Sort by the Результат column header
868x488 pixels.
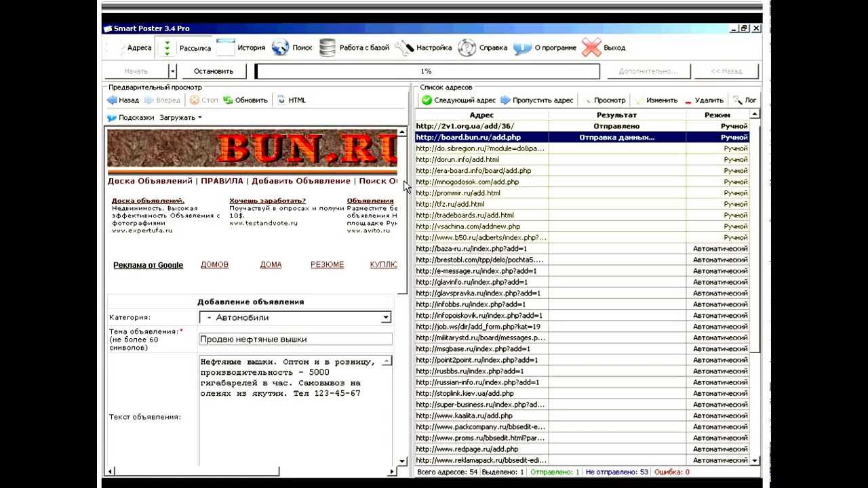point(616,115)
